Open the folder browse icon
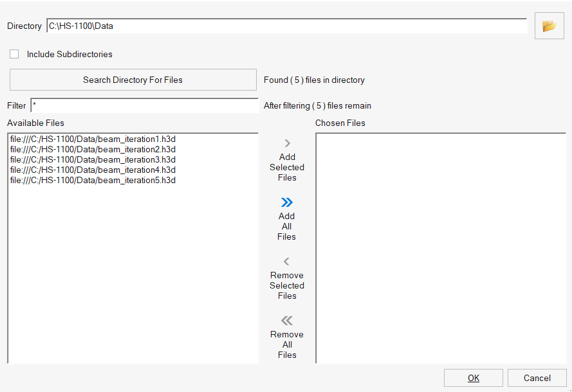 pyautogui.click(x=549, y=26)
